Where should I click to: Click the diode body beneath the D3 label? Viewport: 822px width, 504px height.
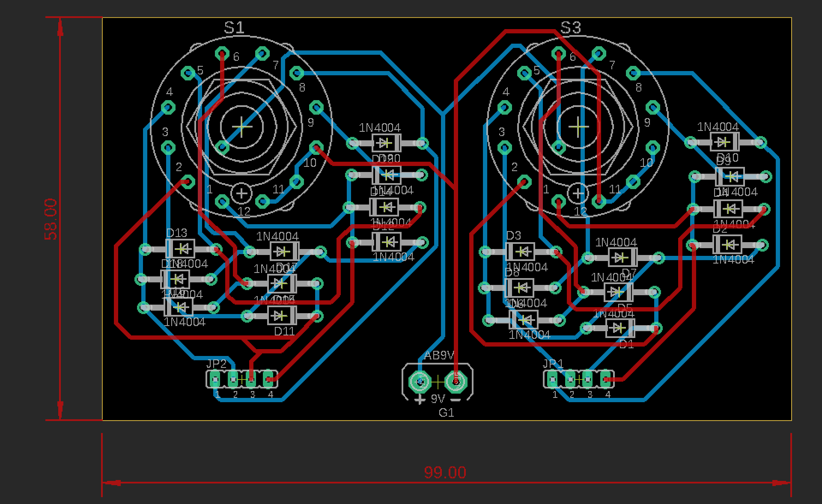(x=520, y=251)
